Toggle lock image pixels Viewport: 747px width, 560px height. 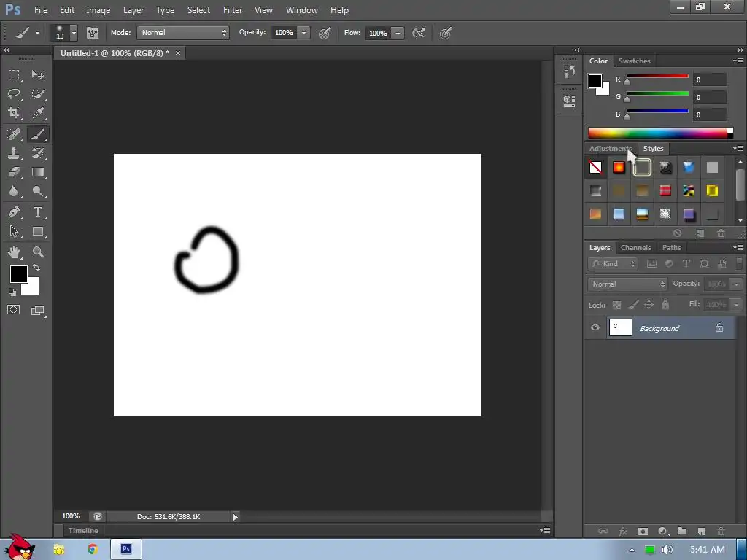pos(633,305)
